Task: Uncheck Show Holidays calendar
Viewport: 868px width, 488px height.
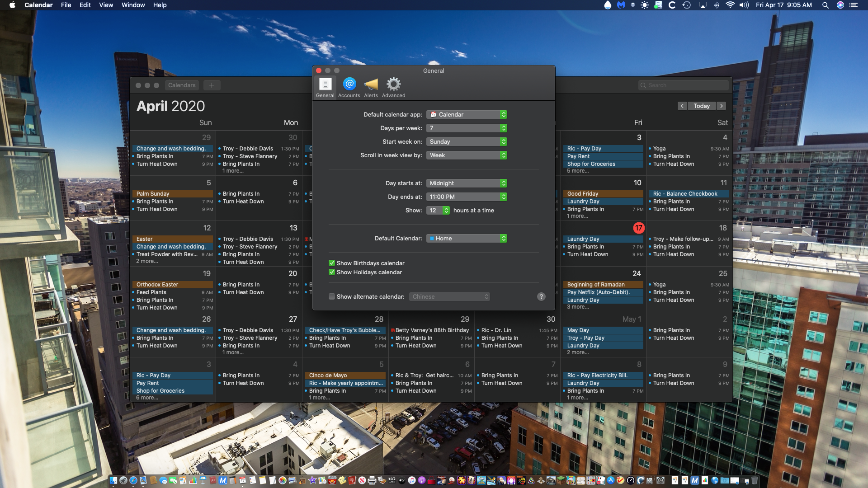Action: (x=332, y=272)
